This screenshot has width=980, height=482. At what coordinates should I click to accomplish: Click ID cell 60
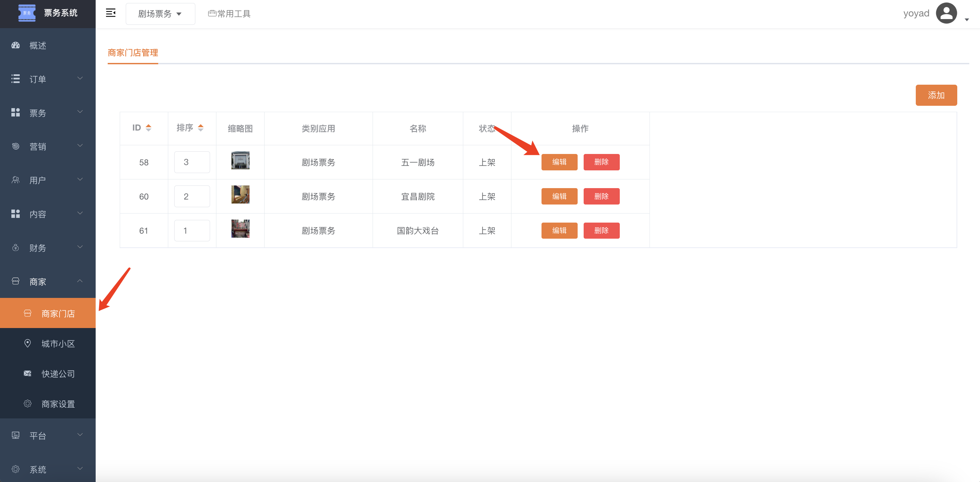point(144,196)
